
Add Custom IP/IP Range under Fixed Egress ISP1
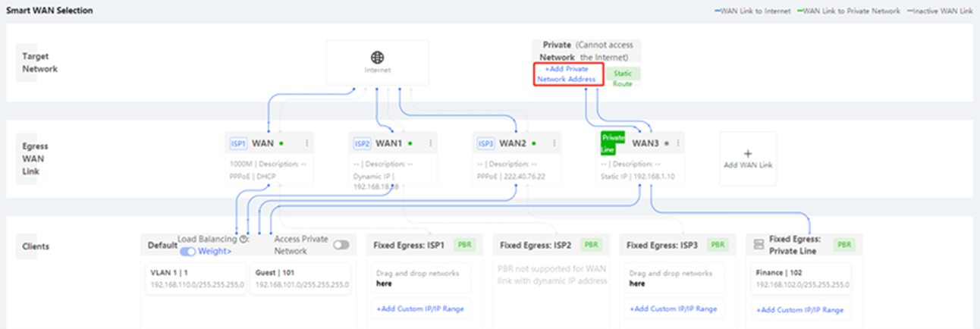[420, 309]
